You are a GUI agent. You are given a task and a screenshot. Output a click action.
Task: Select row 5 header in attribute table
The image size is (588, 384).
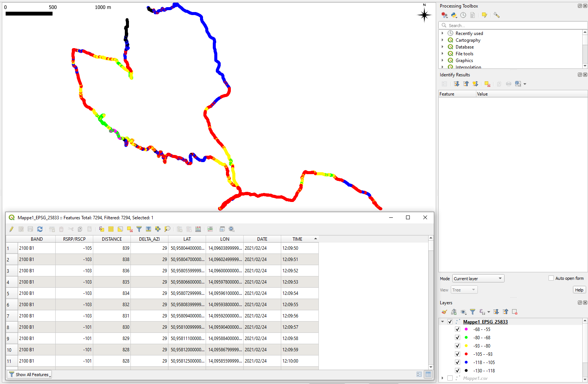[12, 293]
